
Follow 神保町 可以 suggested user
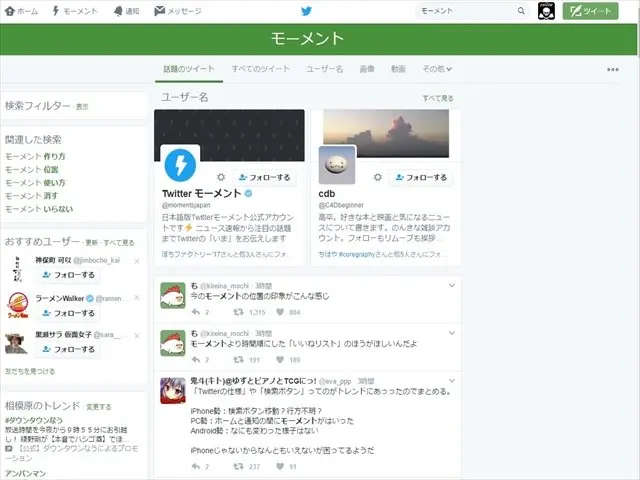coord(68,275)
